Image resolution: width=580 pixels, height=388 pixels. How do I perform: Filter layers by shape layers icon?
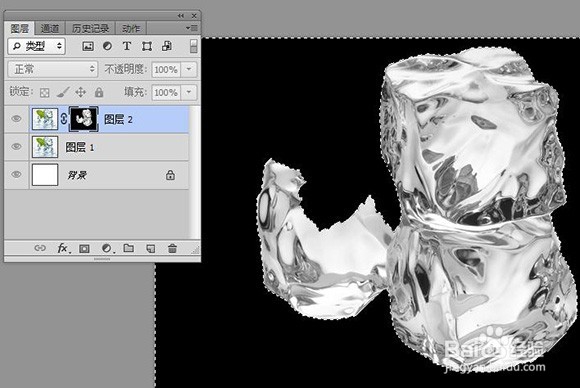147,46
